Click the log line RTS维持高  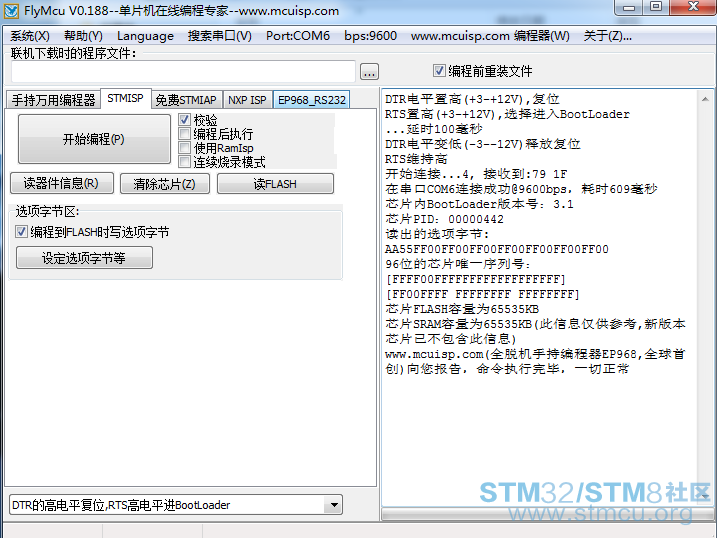(x=416, y=159)
